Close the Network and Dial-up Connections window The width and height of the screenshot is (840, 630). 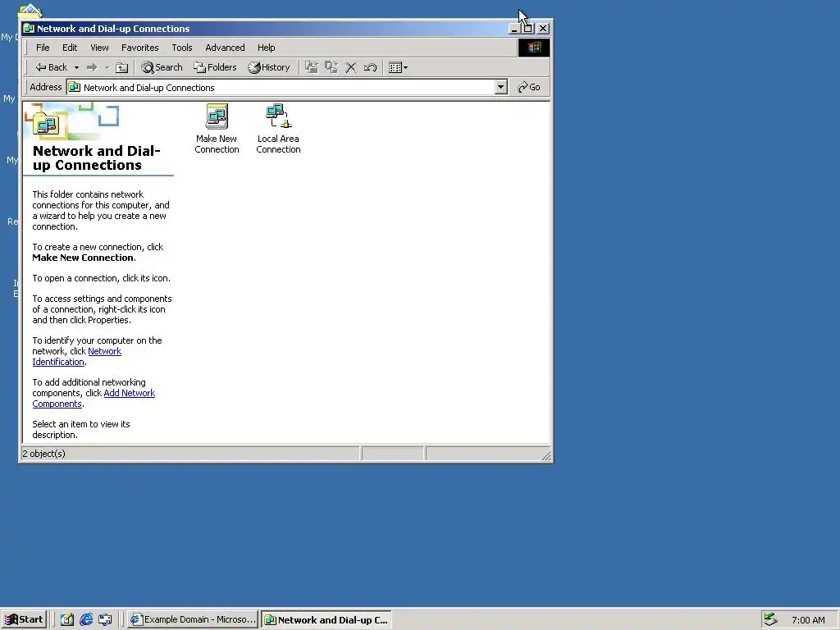click(543, 29)
